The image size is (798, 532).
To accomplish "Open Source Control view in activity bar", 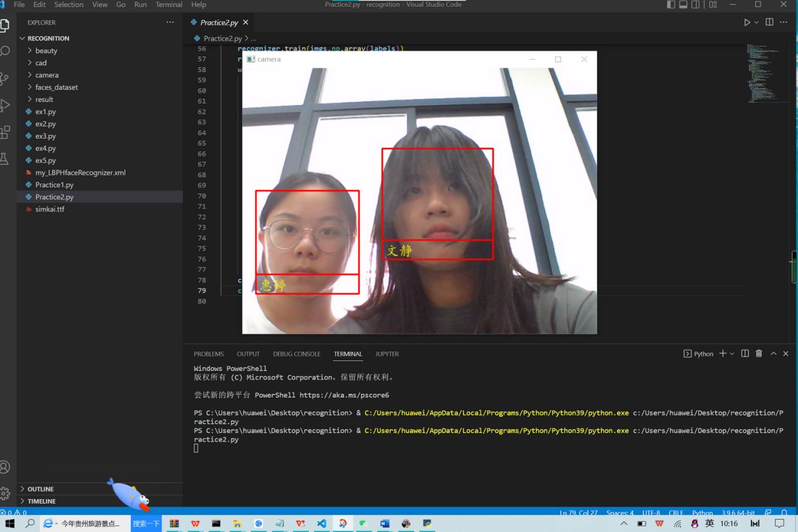I will click(6, 79).
